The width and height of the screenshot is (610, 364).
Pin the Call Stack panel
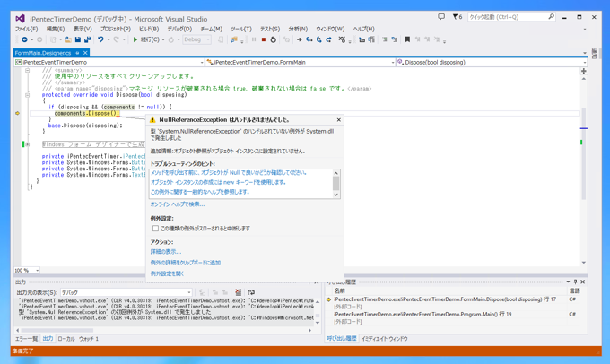pyautogui.click(x=575, y=282)
